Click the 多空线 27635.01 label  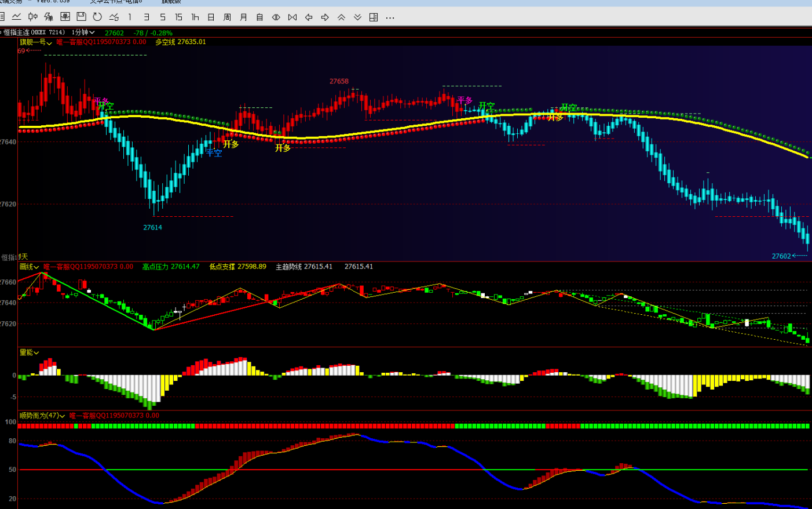click(180, 42)
